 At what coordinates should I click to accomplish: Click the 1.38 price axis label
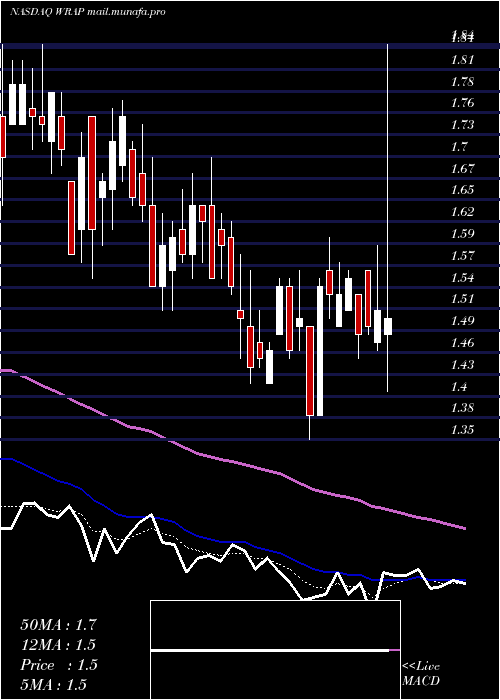(x=462, y=408)
